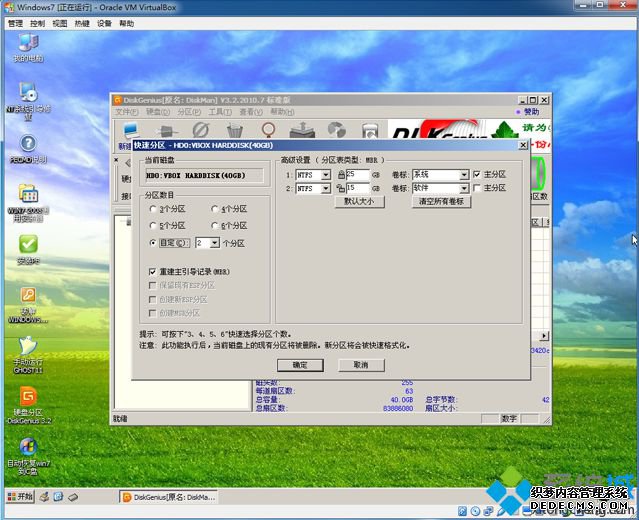Open VirtualBox 热键 menu
This screenshot has width=639, height=520.
pos(82,24)
